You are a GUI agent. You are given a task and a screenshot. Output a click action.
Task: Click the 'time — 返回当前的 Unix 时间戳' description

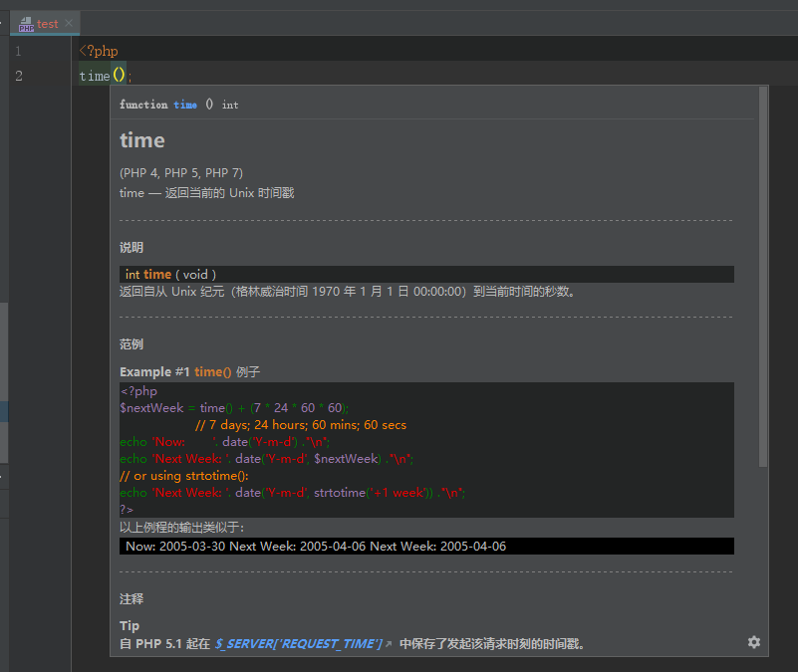[206, 193]
